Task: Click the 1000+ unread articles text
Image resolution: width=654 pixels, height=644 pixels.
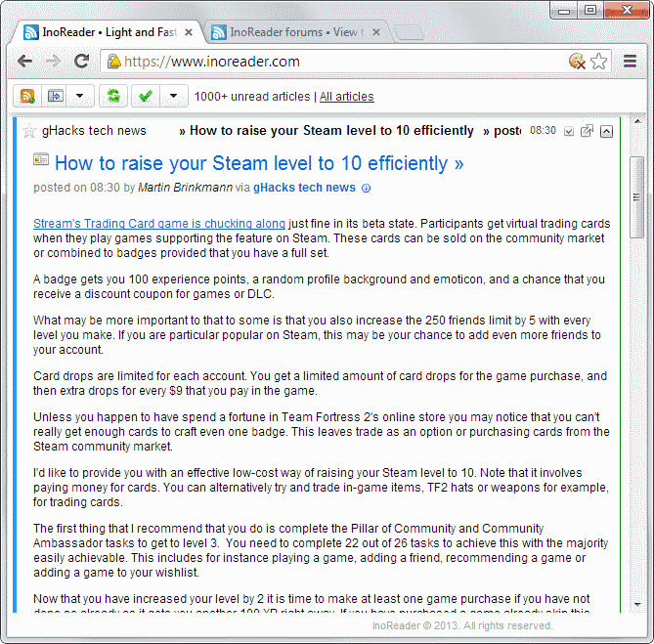Action: click(x=252, y=97)
